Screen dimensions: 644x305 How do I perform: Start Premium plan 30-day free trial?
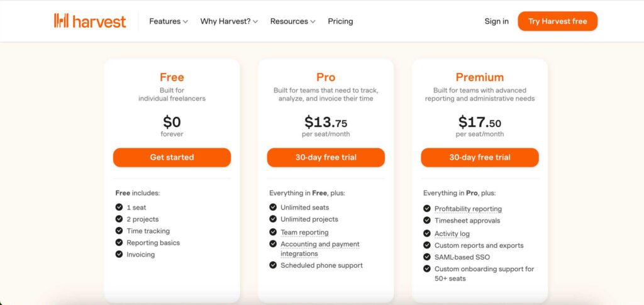(480, 157)
